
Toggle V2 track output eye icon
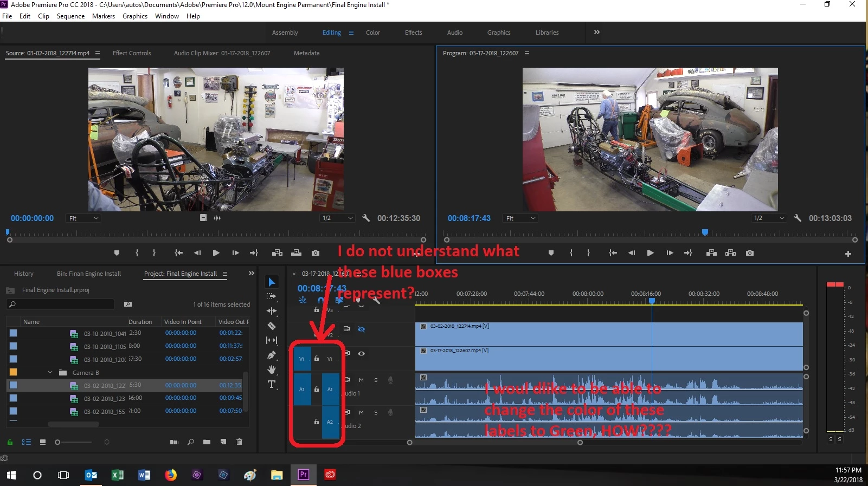(x=361, y=329)
